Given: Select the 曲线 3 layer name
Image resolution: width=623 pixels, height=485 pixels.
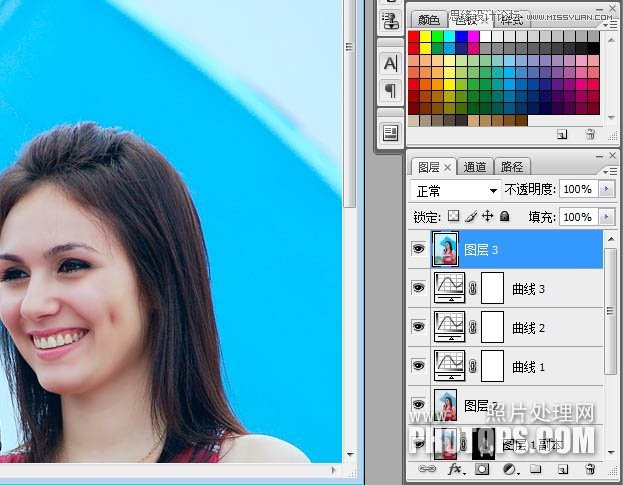Looking at the screenshot, I should [528, 289].
